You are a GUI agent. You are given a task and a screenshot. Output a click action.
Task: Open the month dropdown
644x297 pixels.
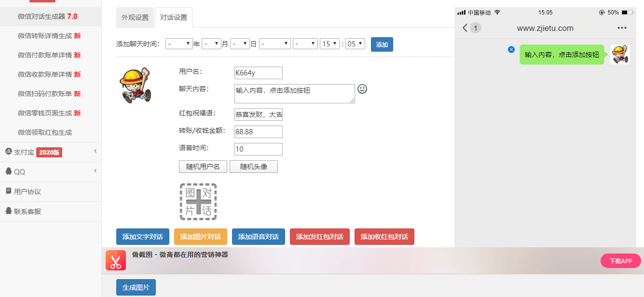(211, 44)
